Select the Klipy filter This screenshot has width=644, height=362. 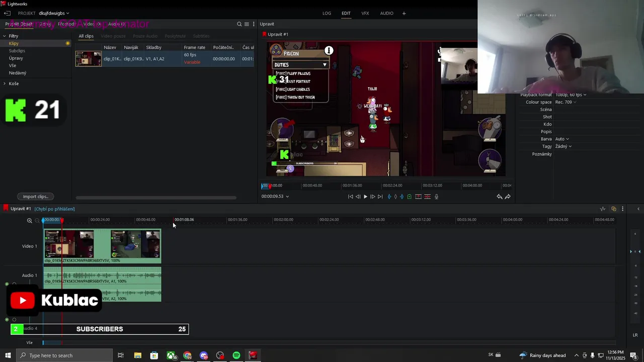[14, 43]
